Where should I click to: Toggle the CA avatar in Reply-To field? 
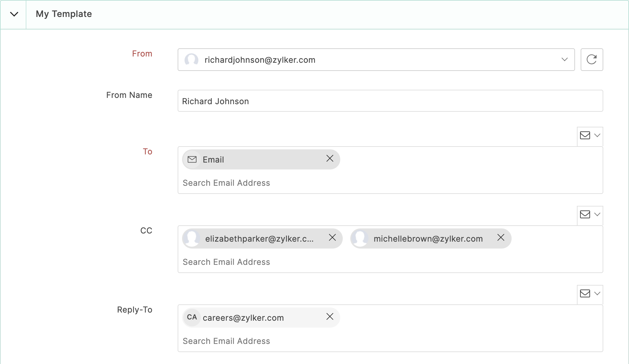click(191, 317)
